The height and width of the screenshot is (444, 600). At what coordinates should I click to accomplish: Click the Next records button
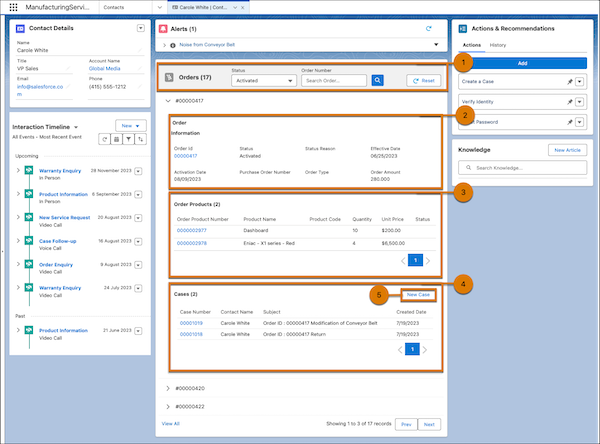click(429, 424)
